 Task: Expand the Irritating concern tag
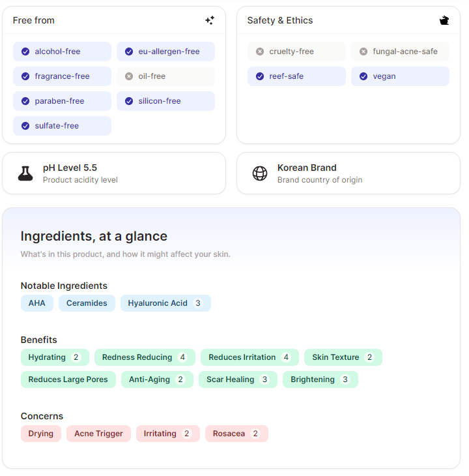pos(168,434)
